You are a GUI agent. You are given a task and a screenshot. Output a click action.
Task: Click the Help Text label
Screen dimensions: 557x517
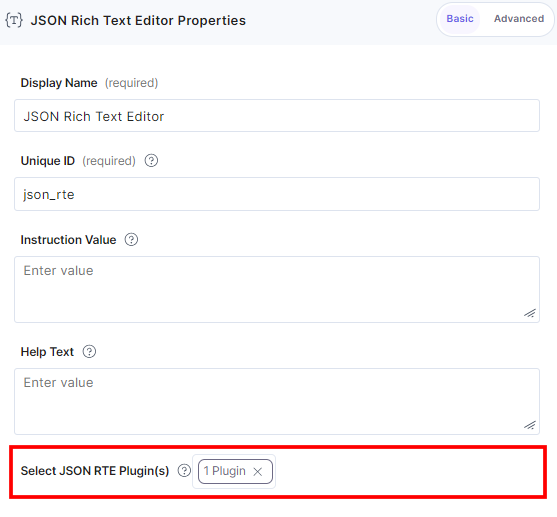47,352
